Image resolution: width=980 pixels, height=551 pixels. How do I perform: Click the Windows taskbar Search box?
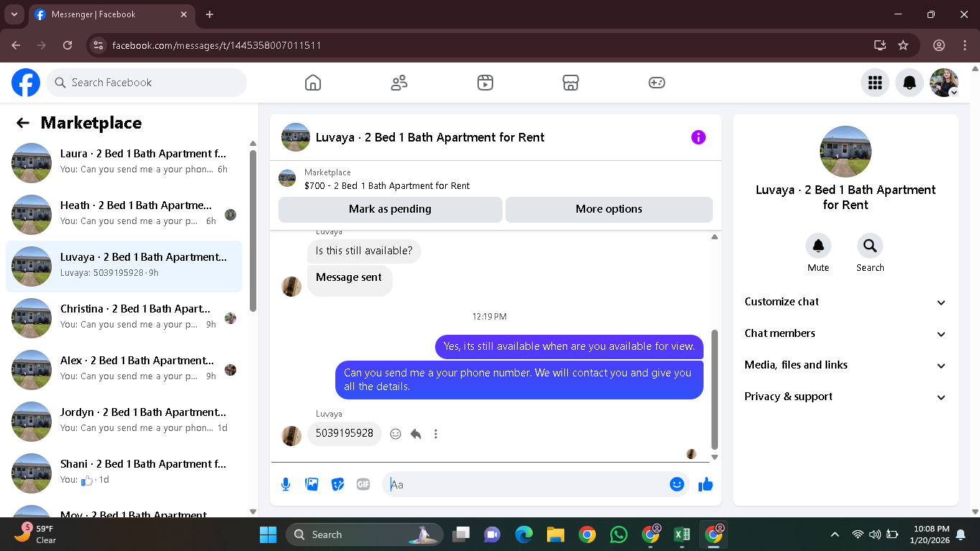(x=363, y=534)
